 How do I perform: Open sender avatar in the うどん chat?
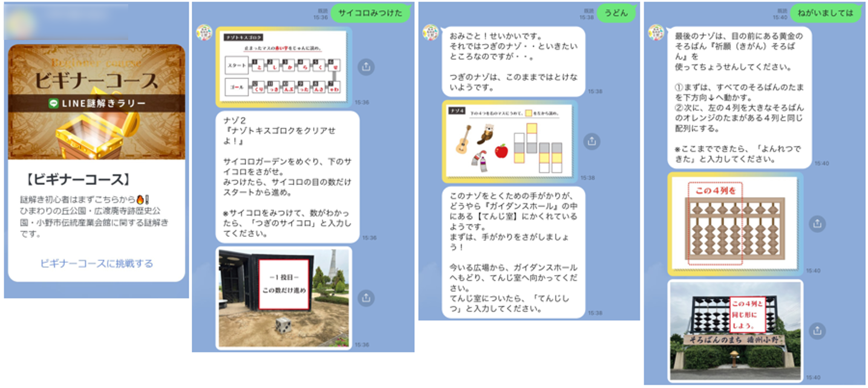(430, 33)
